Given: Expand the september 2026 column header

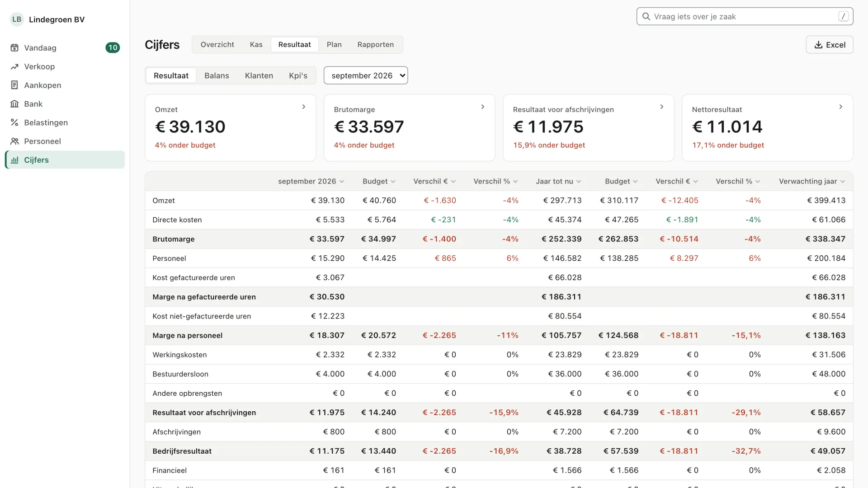Looking at the screenshot, I should pos(311,182).
